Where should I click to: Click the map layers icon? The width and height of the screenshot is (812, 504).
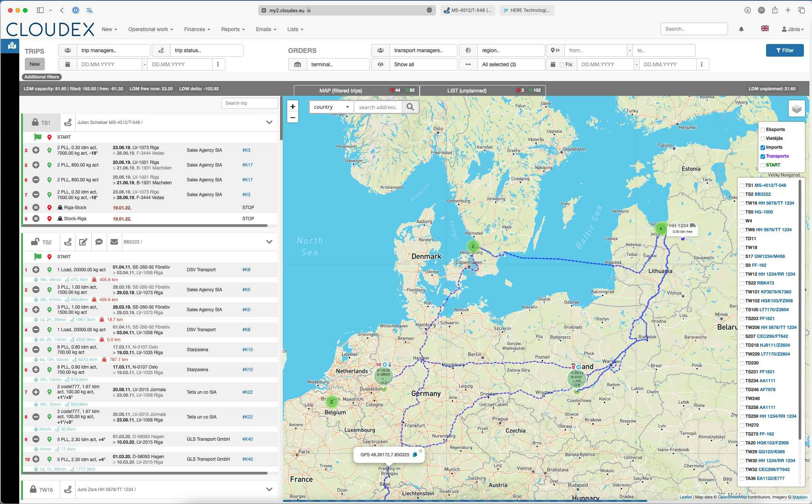tap(796, 109)
